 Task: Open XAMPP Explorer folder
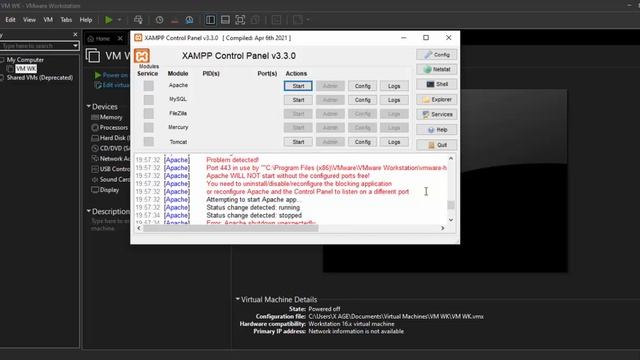coord(436,99)
